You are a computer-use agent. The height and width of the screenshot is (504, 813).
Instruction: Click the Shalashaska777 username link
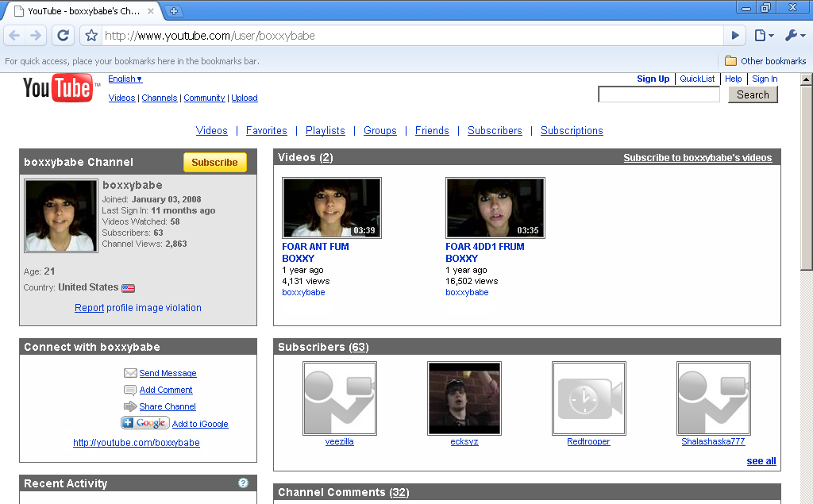pos(713,442)
